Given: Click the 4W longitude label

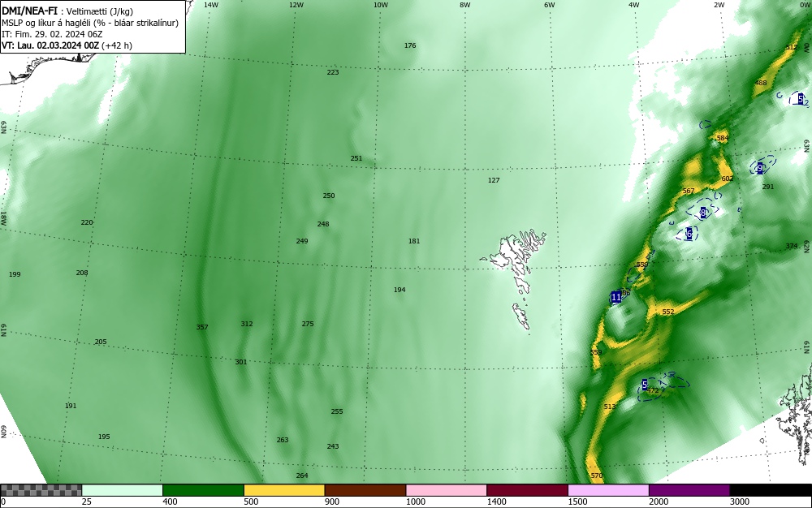Looking at the screenshot, I should [x=634, y=5].
